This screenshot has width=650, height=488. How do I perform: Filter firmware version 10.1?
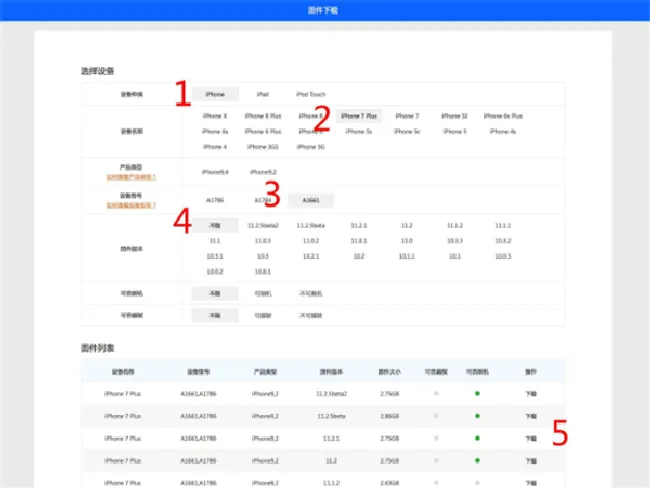pos(455,257)
